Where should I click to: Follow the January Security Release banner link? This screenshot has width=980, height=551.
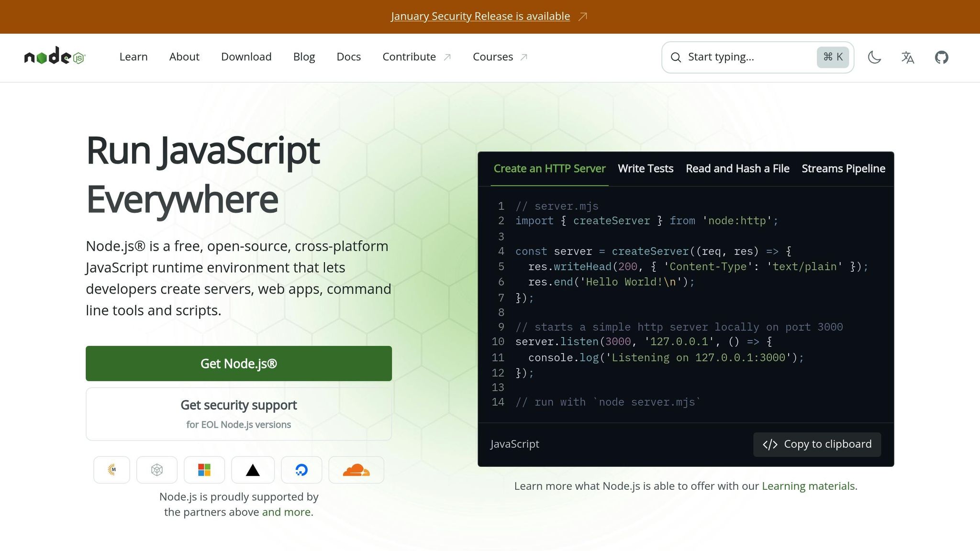click(480, 16)
